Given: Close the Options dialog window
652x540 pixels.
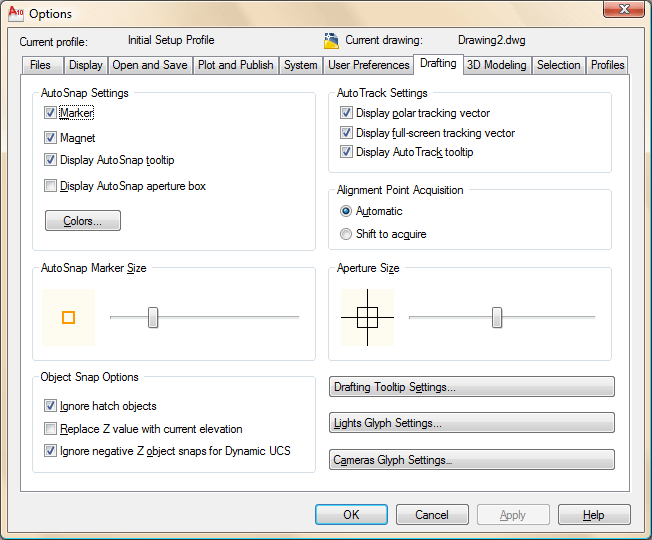Looking at the screenshot, I should click(x=624, y=9).
